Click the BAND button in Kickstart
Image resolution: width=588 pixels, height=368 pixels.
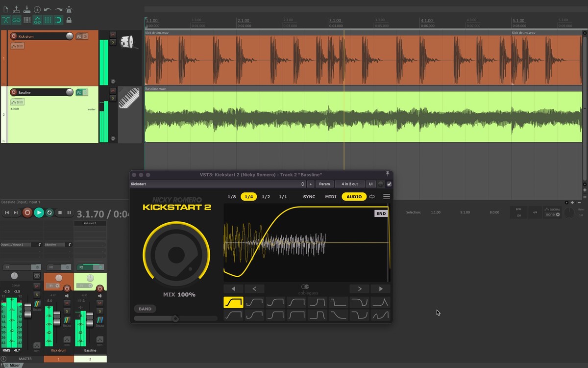(145, 309)
